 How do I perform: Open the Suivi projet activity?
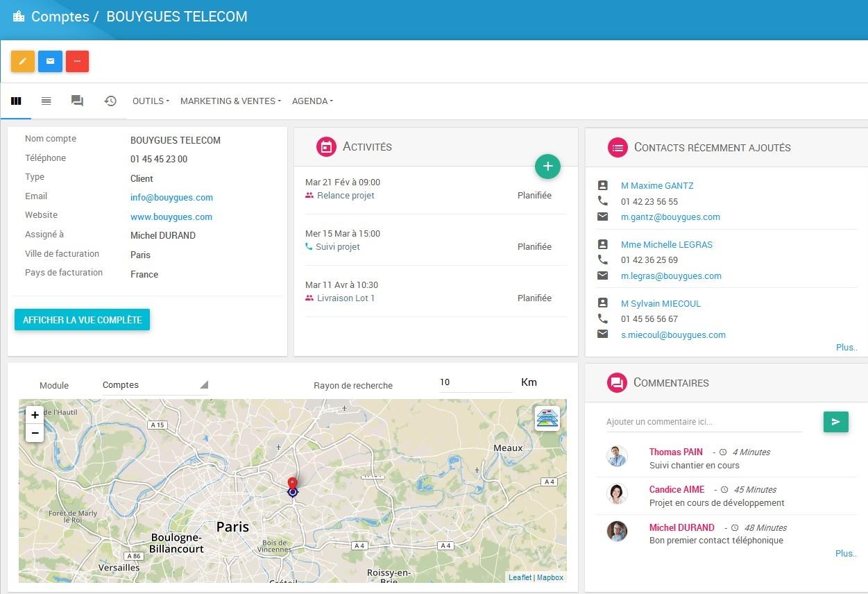(337, 247)
